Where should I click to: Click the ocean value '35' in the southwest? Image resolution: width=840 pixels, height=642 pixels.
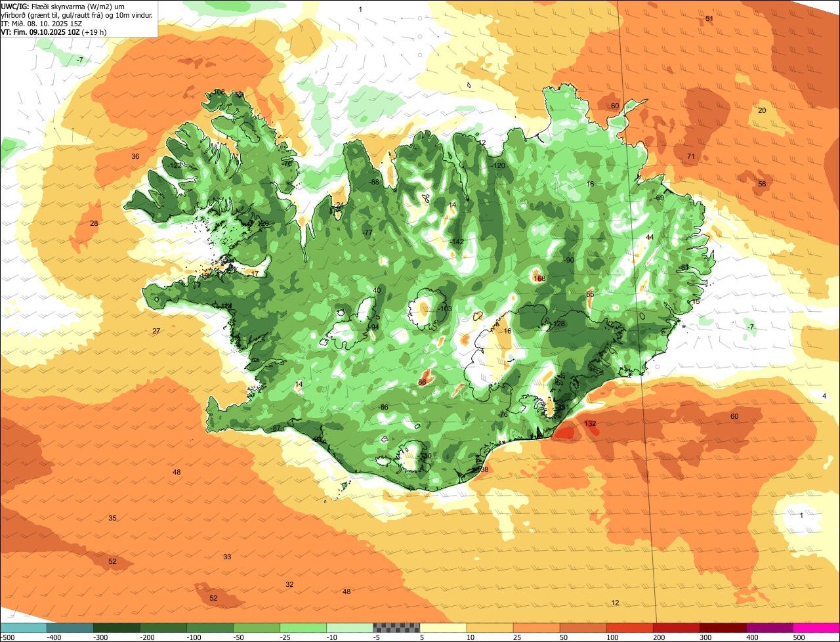point(112,519)
